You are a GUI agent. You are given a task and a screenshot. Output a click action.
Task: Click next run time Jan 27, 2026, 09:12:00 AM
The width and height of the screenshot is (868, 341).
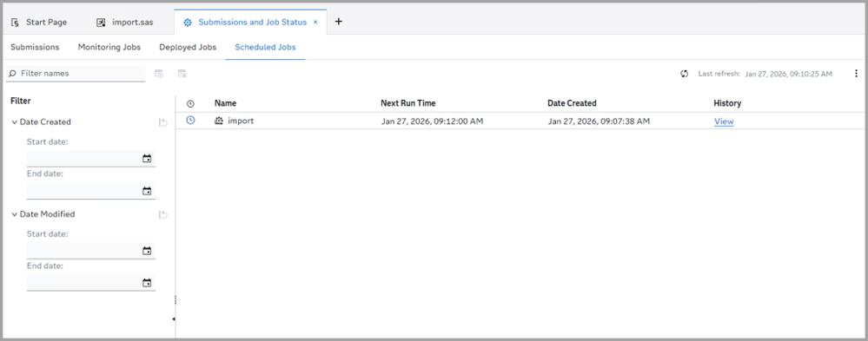click(433, 121)
